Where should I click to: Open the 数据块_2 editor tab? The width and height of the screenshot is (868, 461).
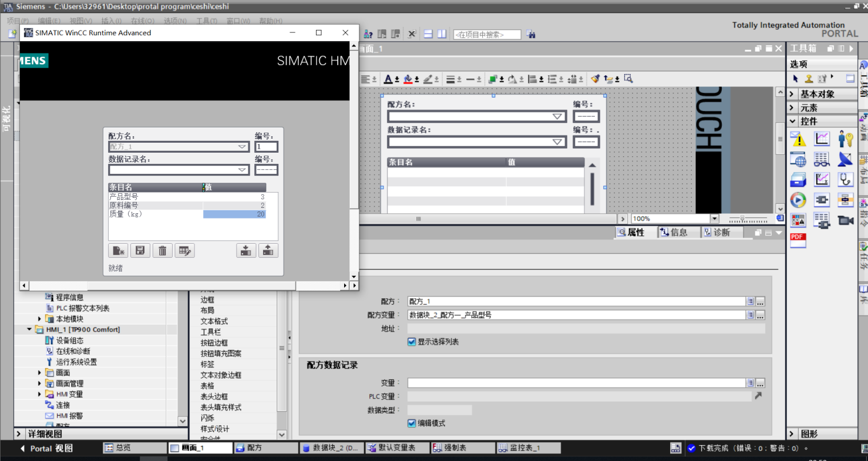click(331, 448)
